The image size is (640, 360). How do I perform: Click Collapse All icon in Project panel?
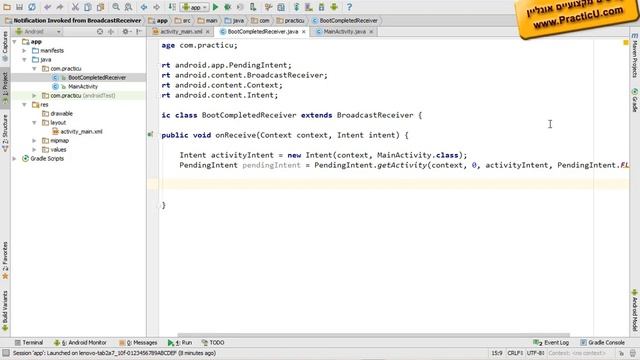(111, 31)
